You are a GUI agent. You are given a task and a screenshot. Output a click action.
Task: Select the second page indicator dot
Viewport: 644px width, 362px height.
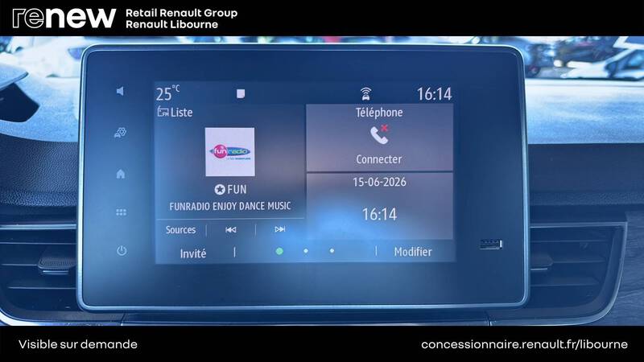306,251
